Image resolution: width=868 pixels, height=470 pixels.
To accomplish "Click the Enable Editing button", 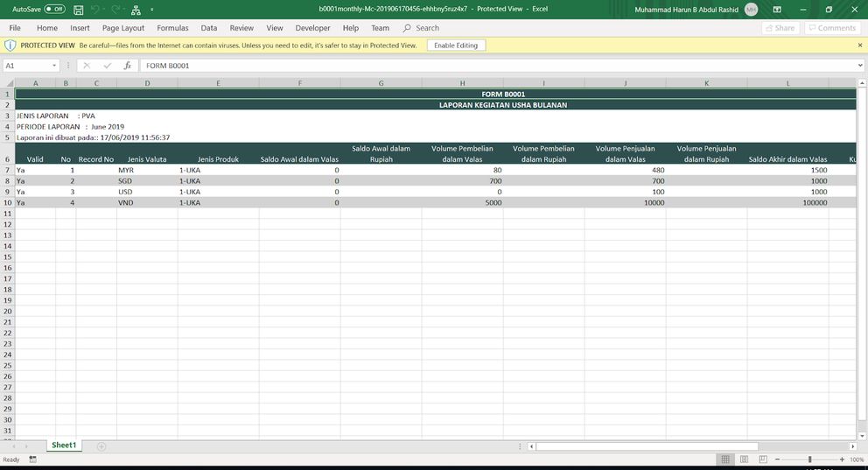I will click(456, 46).
